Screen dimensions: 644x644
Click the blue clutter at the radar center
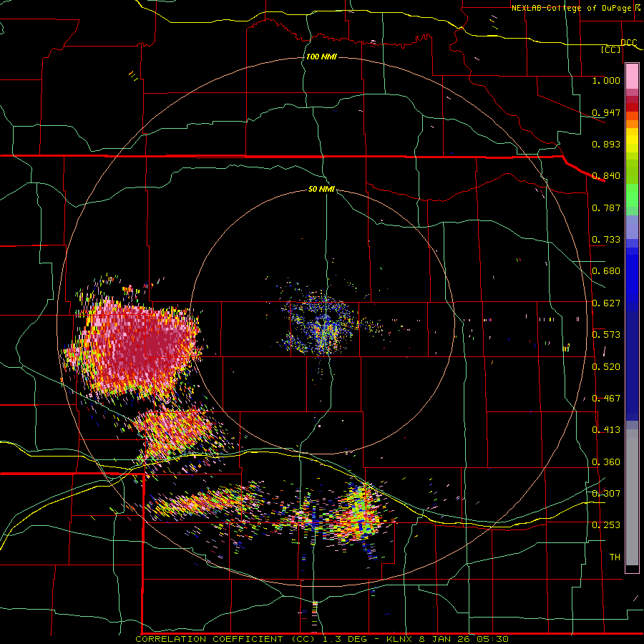pyautogui.click(x=323, y=324)
